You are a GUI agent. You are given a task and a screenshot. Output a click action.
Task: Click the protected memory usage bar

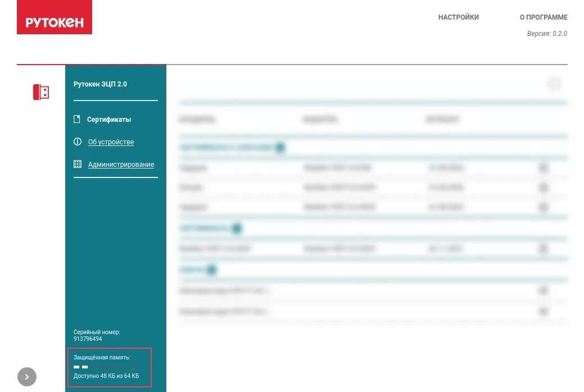click(106, 367)
